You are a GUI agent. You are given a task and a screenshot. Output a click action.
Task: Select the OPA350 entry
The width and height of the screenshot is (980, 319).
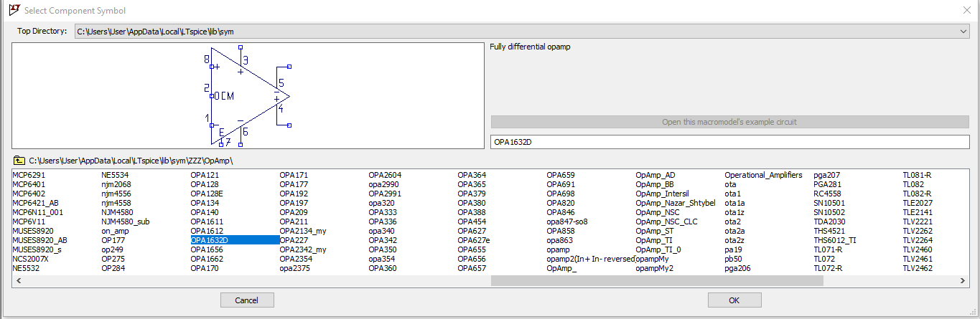coord(383,249)
